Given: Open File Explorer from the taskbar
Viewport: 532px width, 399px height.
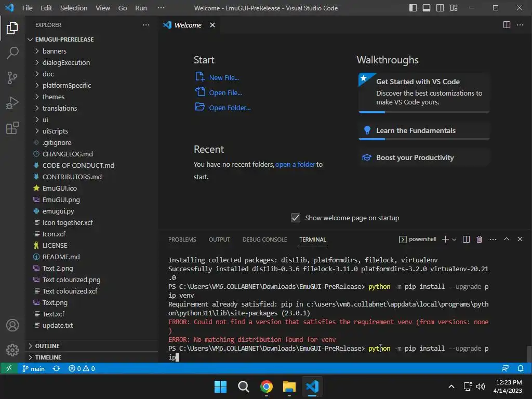Looking at the screenshot, I should [x=289, y=387].
